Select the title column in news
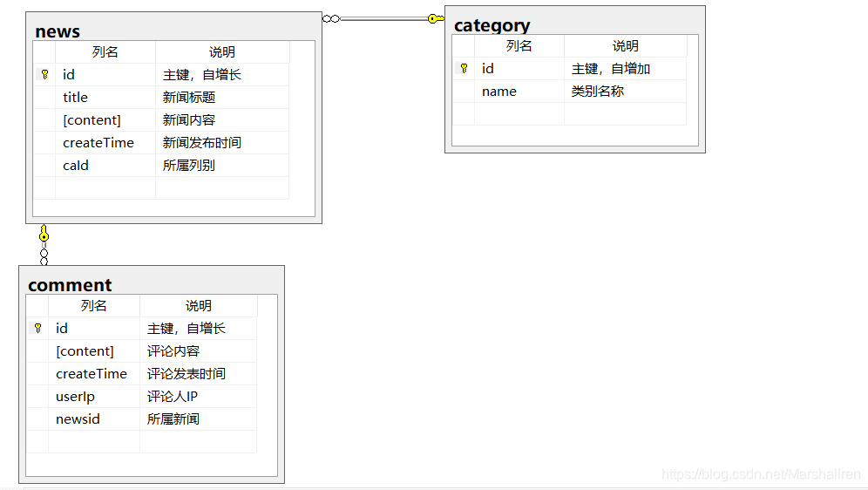The height and width of the screenshot is (490, 868). click(105, 98)
